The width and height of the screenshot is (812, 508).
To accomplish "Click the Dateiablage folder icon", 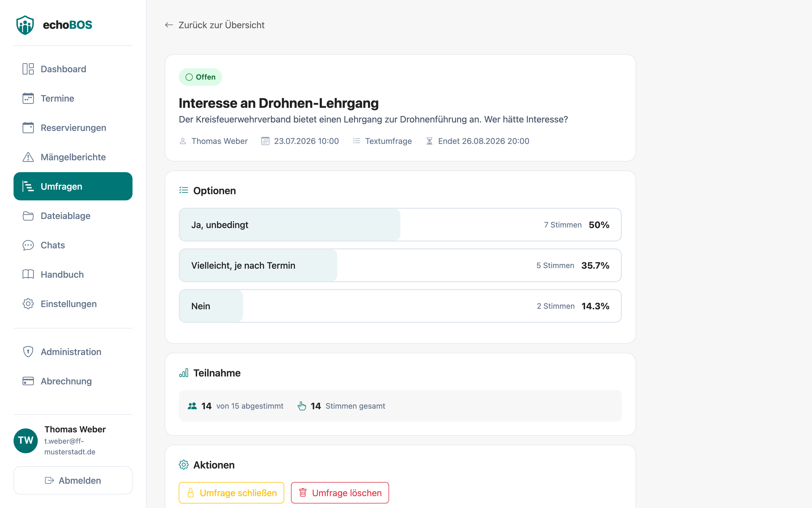I will (28, 216).
